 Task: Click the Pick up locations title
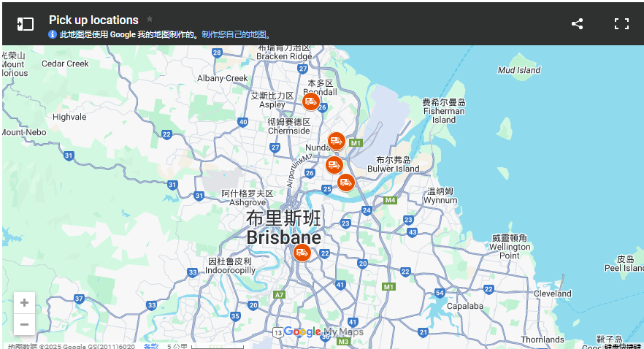93,20
